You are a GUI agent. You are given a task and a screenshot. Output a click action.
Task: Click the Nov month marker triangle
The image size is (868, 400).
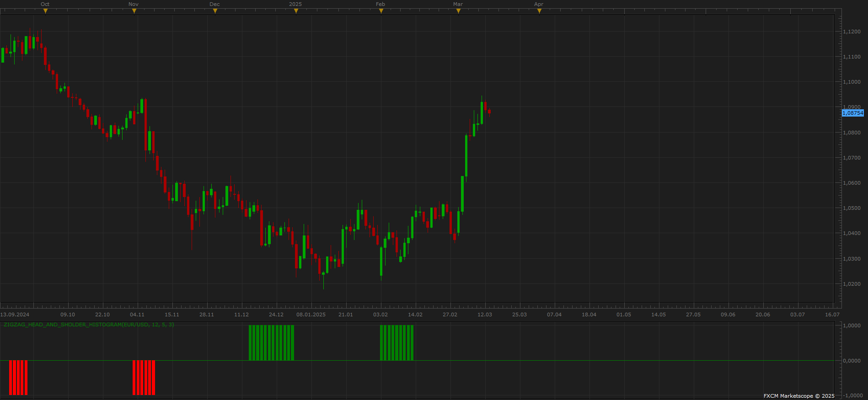point(134,11)
